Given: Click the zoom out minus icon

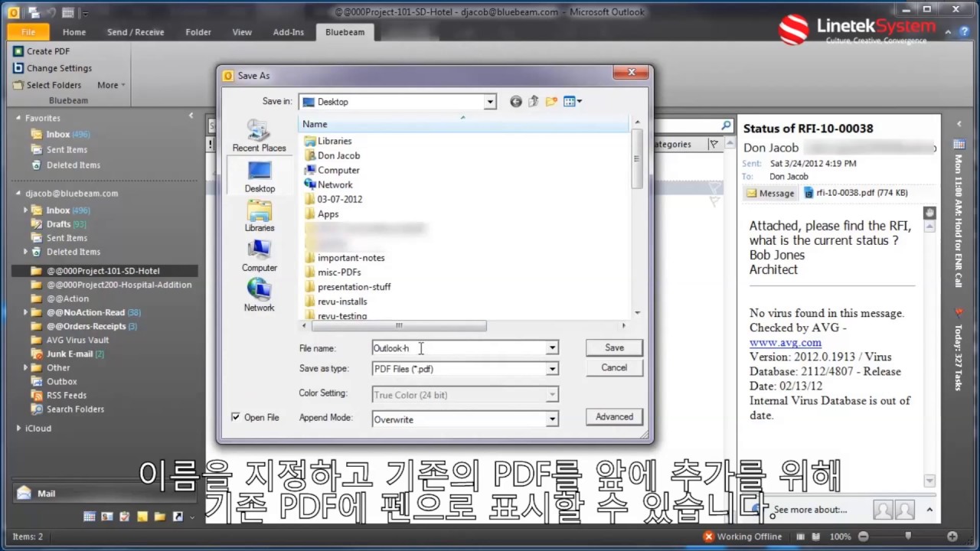Looking at the screenshot, I should (864, 536).
